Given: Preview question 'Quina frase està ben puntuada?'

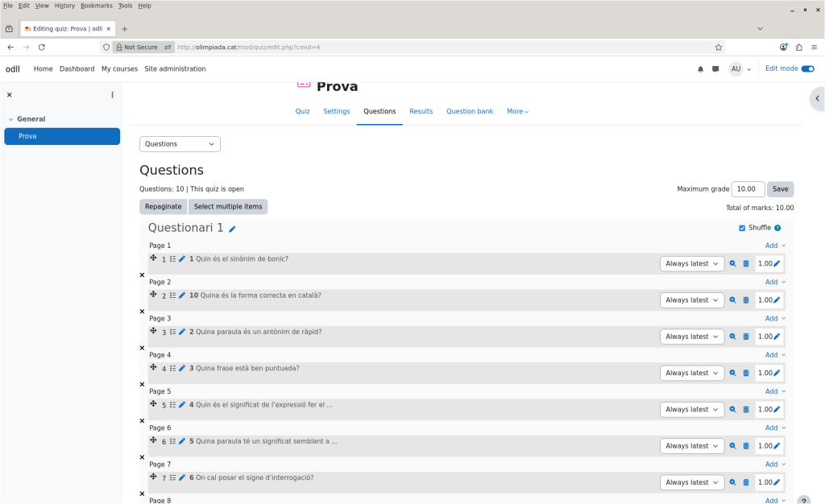Looking at the screenshot, I should (732, 374).
